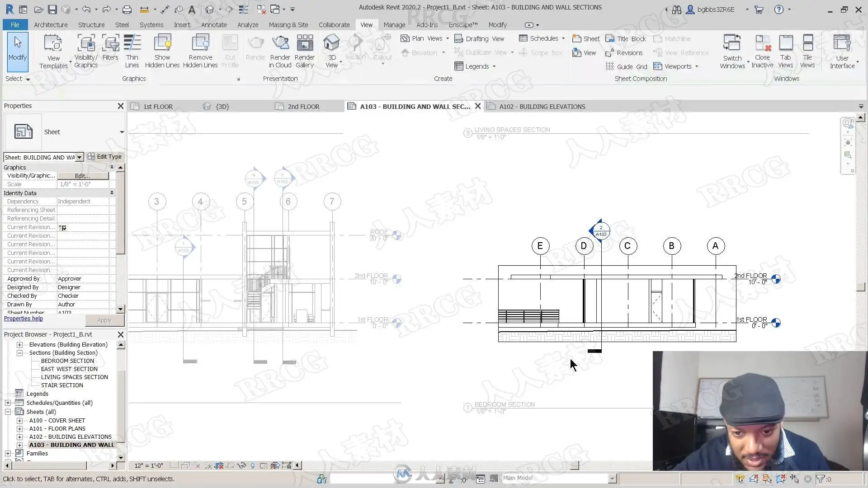Open Render Gallery
The width and height of the screenshot is (868, 488).
[x=305, y=52]
